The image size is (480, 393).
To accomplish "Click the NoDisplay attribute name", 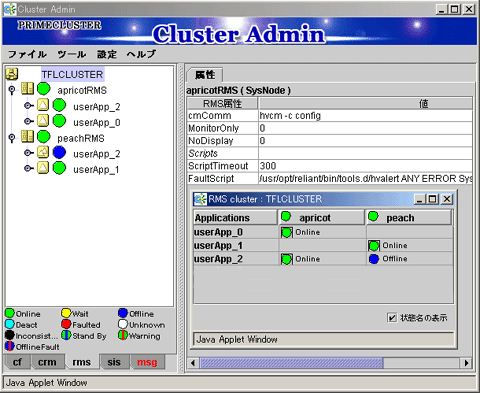I will pos(211,141).
